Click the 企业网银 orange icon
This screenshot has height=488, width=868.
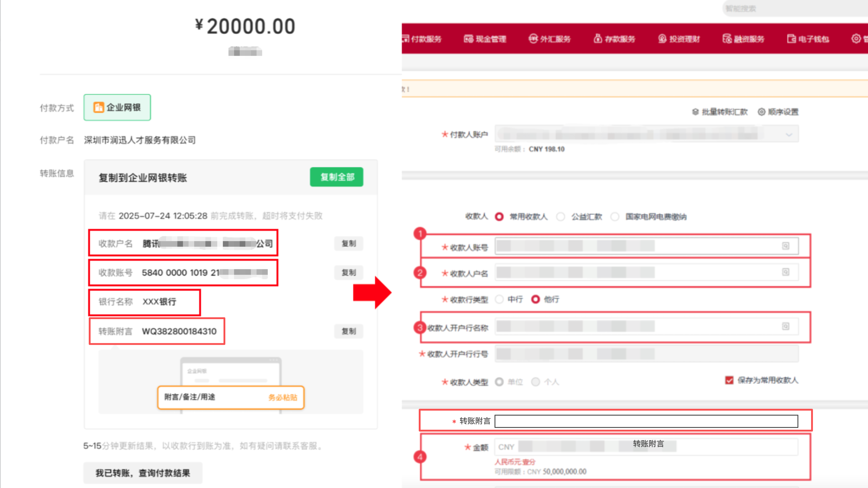coord(98,107)
